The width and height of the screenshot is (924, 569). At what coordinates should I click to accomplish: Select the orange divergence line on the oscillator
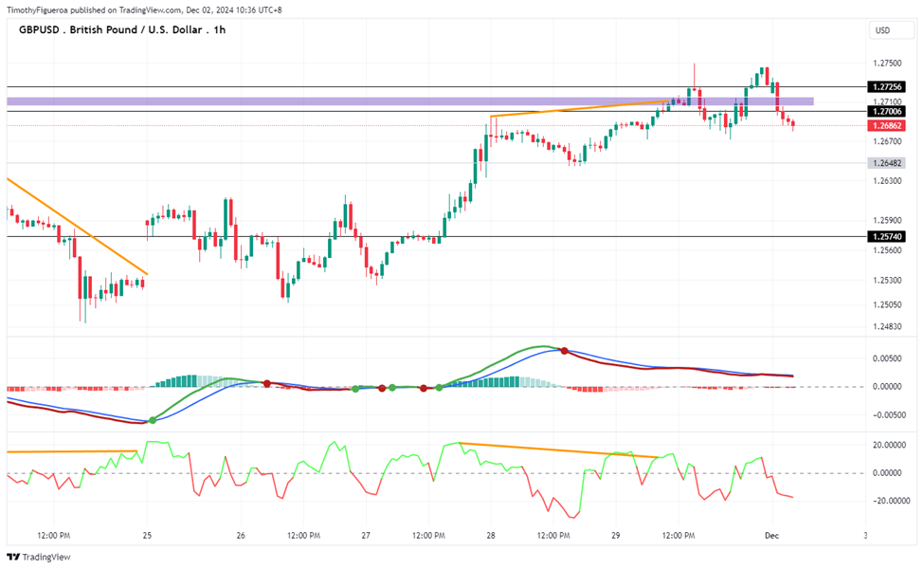[x=558, y=450]
